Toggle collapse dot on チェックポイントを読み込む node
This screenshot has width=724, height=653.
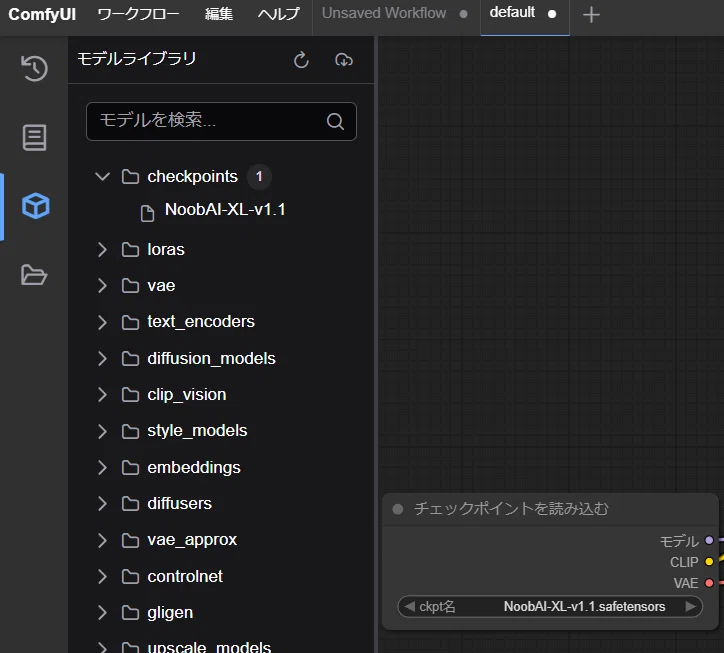coord(398,509)
